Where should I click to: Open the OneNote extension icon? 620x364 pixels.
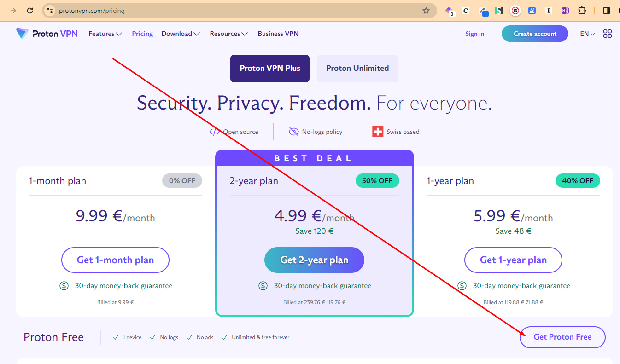565,11
